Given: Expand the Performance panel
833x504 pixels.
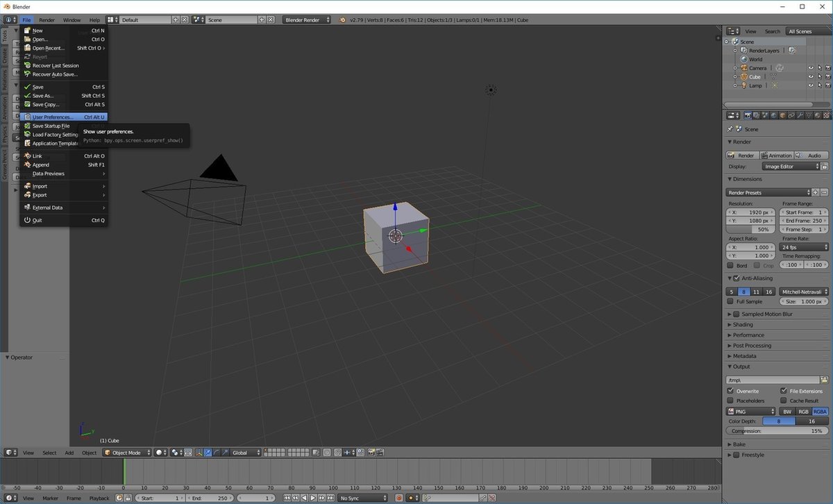Looking at the screenshot, I should click(748, 335).
